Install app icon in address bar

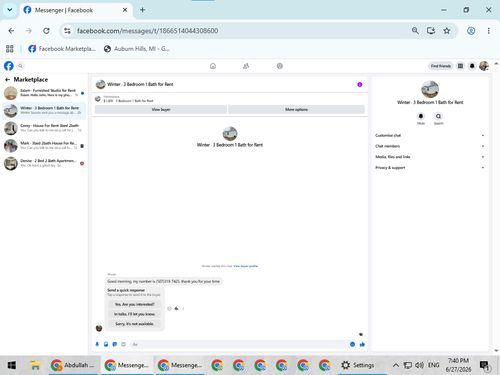431,31
